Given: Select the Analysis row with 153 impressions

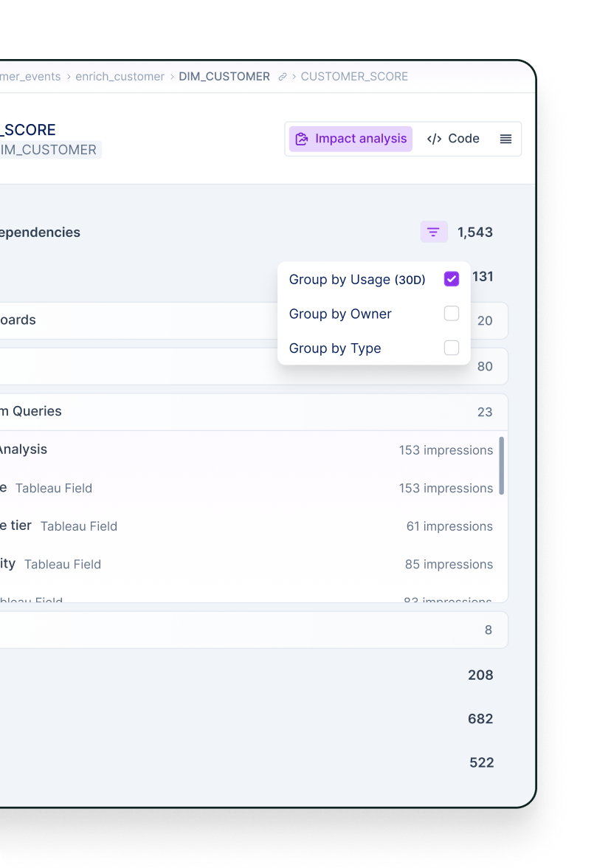Looking at the screenshot, I should pos(248,450).
